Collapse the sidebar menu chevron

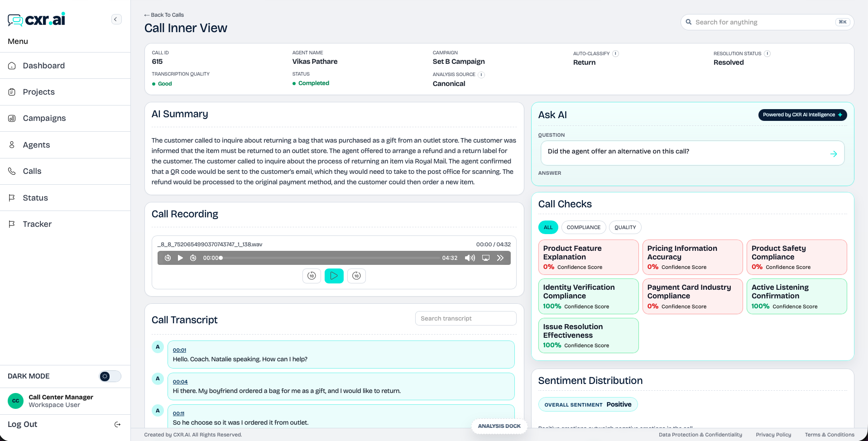tap(116, 19)
